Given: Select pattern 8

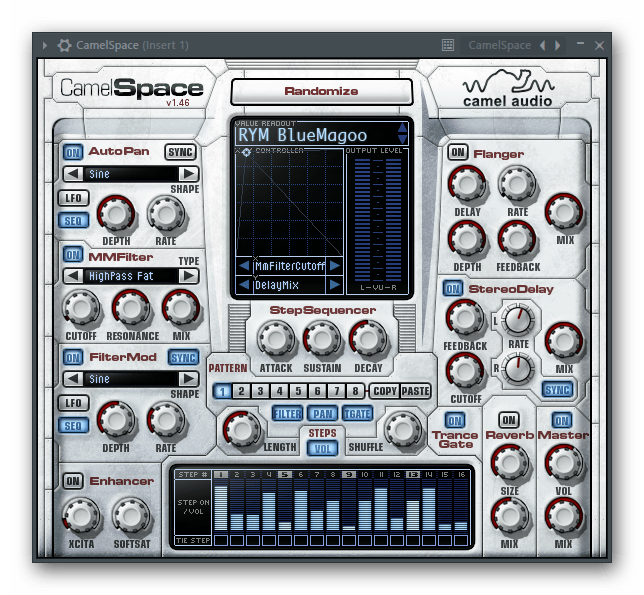Looking at the screenshot, I should coord(355,391).
